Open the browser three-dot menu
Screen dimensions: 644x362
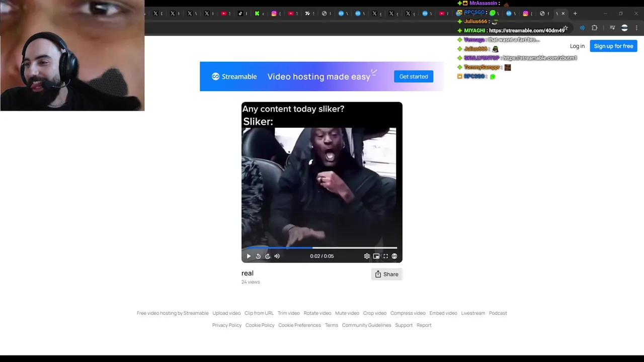637,28
